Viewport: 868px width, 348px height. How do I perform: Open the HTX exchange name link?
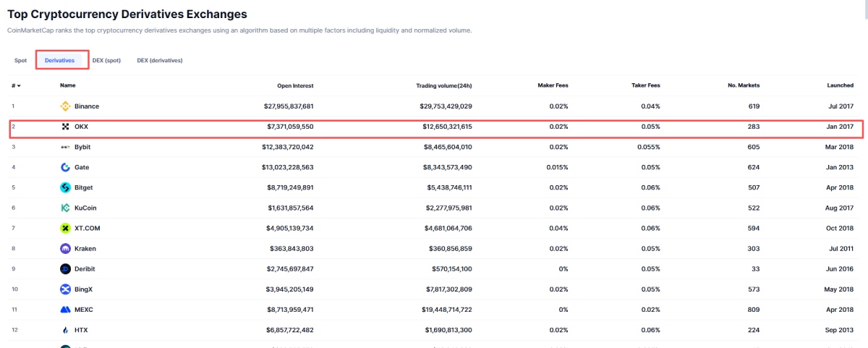click(x=81, y=330)
